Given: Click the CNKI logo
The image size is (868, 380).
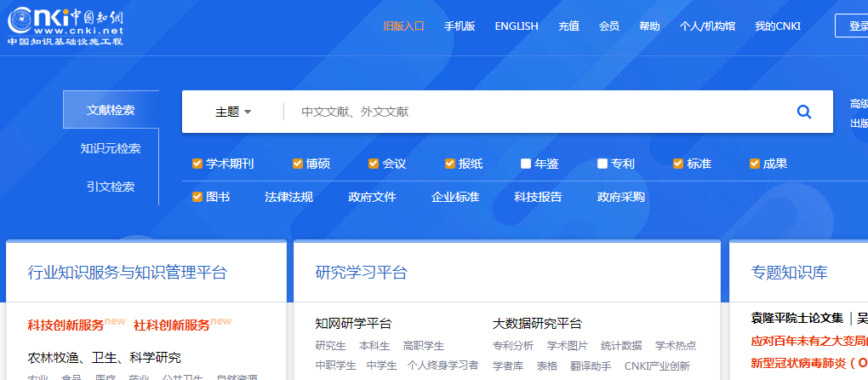Looking at the screenshot, I should coord(66,26).
